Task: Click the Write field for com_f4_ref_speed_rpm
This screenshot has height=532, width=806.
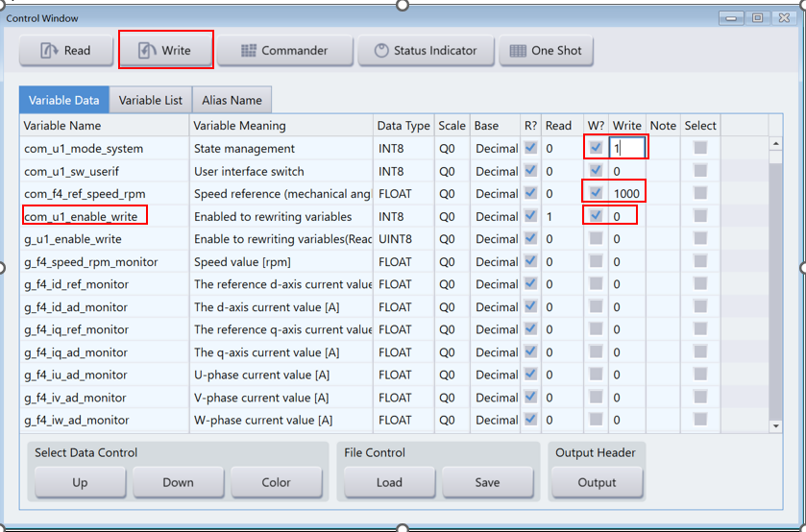Action: click(626, 193)
